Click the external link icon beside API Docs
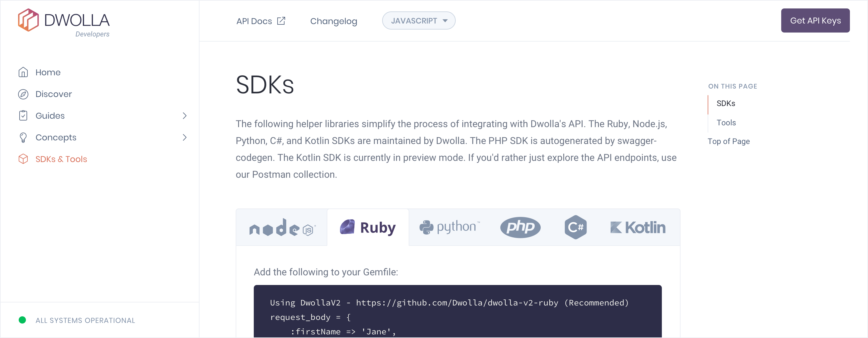 [x=281, y=21]
